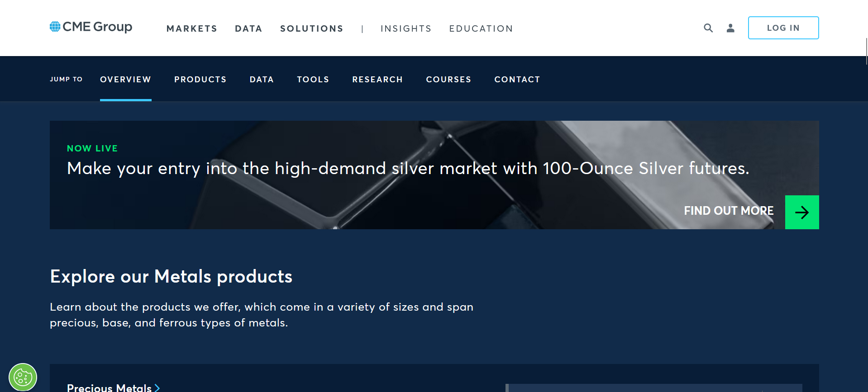
Task: Click the search magnifier icon
Action: [x=708, y=28]
